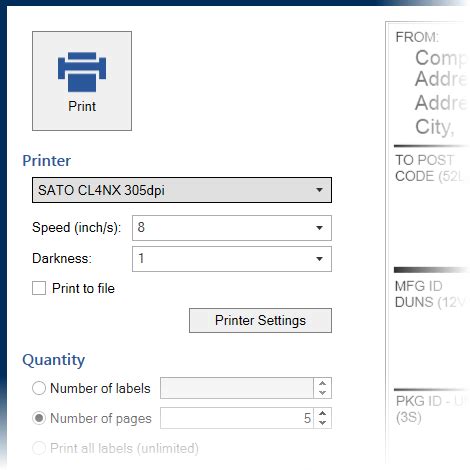Increase number of pages with up arrow
This screenshot has width=470, height=470.
322,413
